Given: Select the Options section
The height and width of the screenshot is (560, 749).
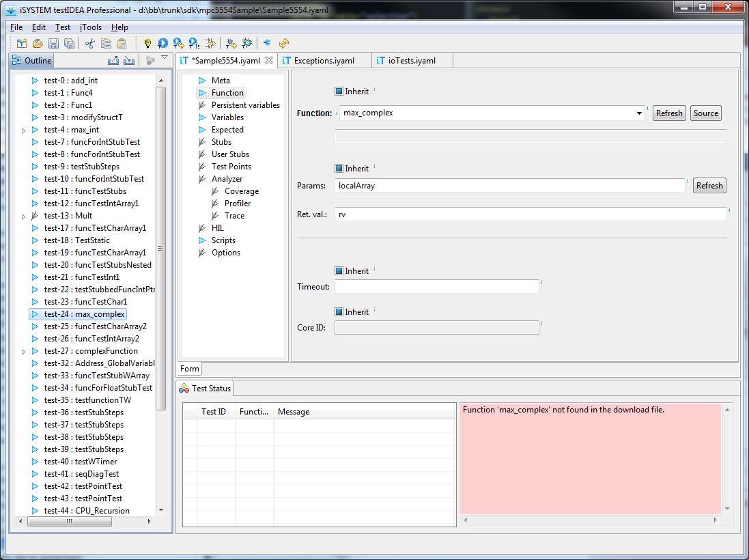Looking at the screenshot, I should pyautogui.click(x=226, y=253).
